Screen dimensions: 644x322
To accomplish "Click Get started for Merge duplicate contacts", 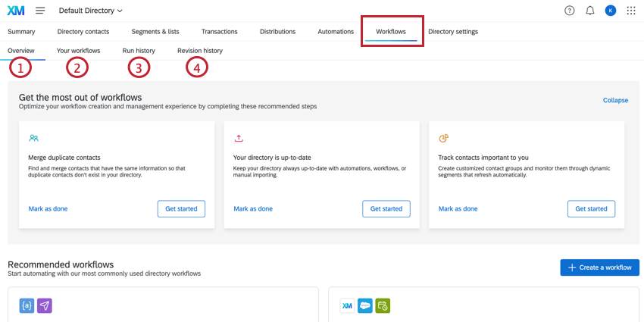I will coord(181,209).
